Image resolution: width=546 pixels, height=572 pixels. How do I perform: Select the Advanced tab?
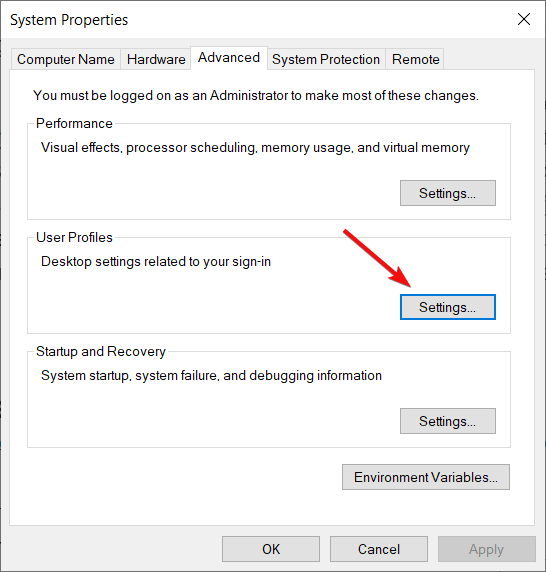(x=229, y=58)
